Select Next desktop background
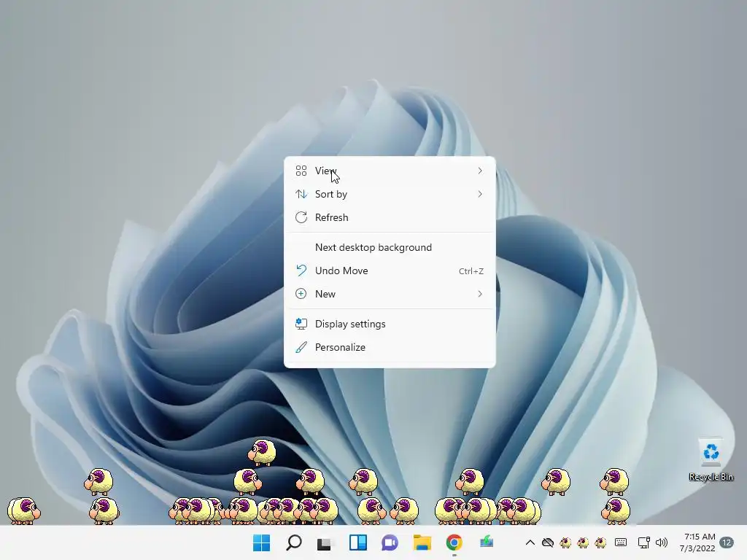747x560 pixels. point(390,247)
